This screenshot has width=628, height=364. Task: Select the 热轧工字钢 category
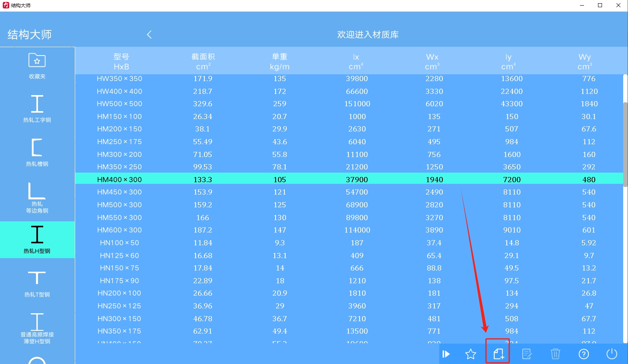37,109
